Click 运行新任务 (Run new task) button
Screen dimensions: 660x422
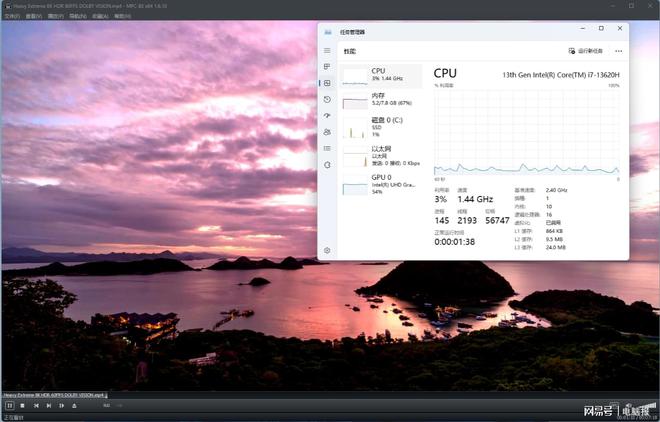(x=585, y=51)
